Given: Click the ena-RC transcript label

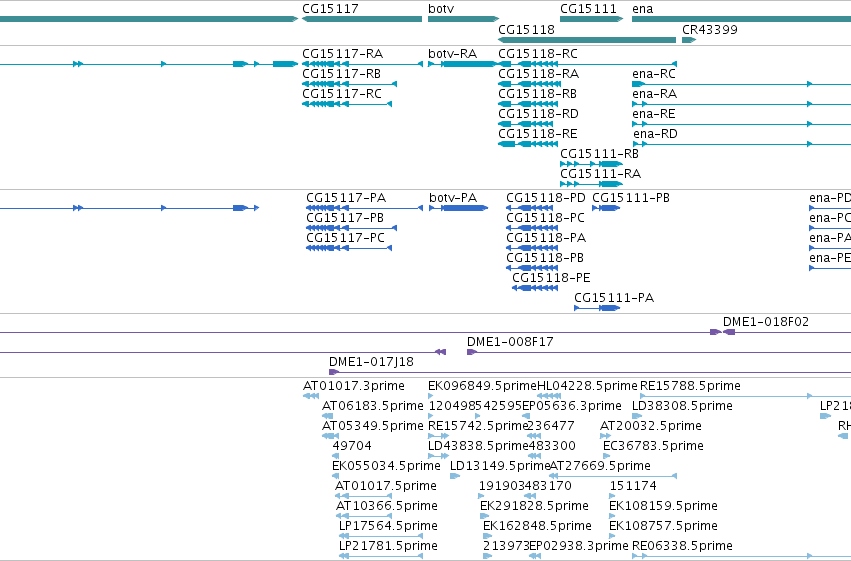Looking at the screenshot, I should point(654,74).
